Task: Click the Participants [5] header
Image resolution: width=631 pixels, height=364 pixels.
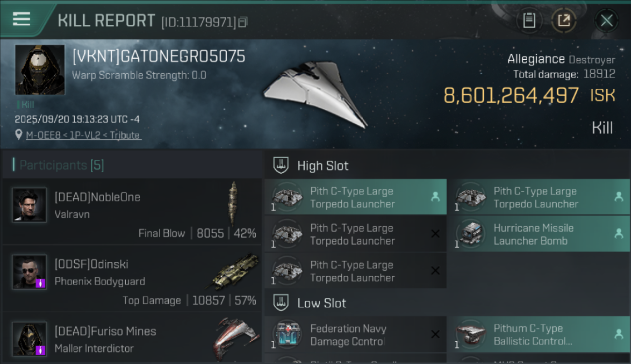Action: click(62, 165)
